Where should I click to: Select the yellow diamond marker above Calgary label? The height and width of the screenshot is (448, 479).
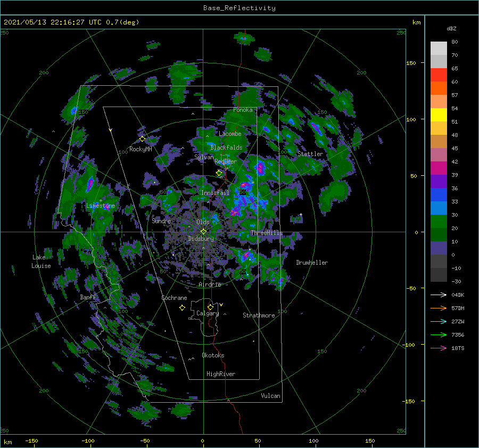[210, 307]
